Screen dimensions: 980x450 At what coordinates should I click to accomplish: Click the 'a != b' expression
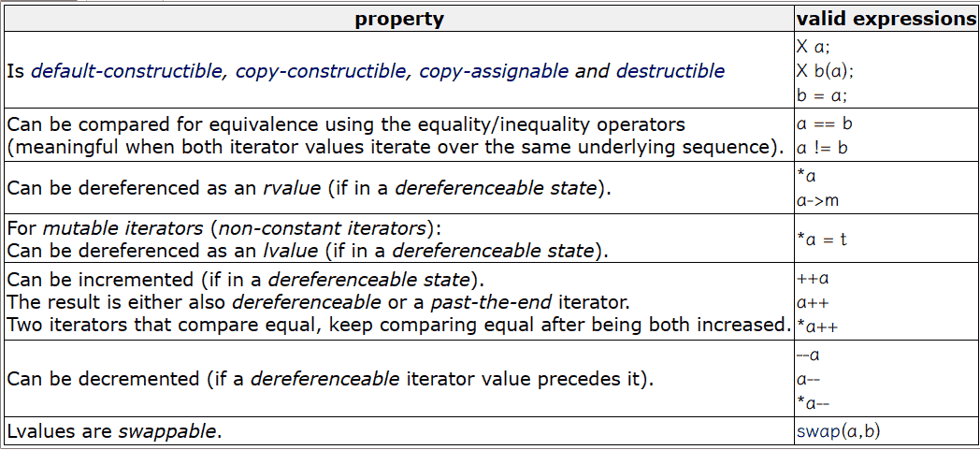(822, 148)
